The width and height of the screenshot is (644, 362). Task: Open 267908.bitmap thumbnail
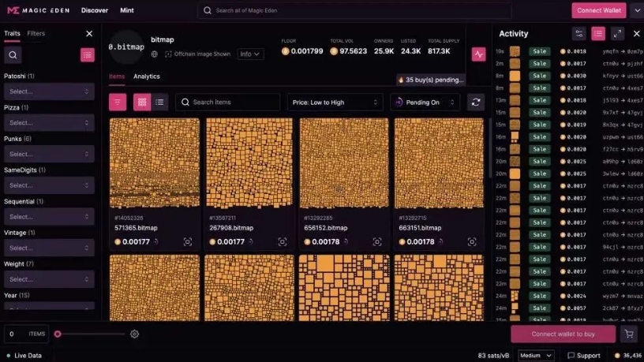pos(249,163)
